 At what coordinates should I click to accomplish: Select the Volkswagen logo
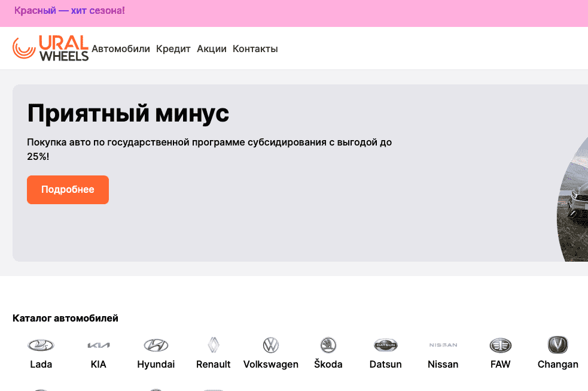click(270, 345)
